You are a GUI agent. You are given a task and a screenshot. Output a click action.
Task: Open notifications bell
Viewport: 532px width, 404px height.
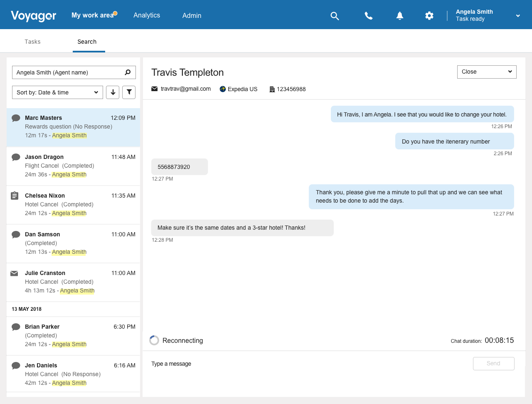[x=399, y=16]
